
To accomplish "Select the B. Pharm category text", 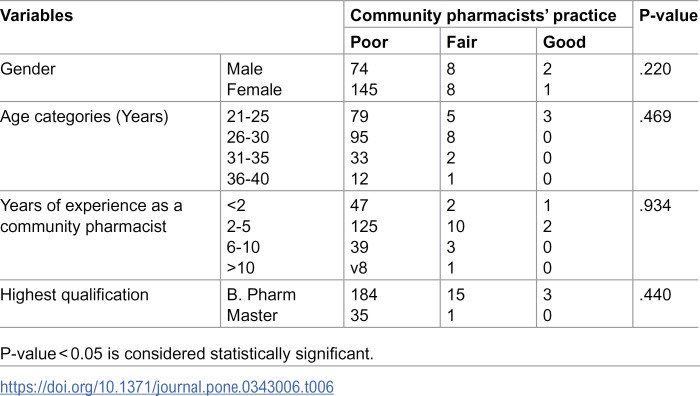I will 261,295.
